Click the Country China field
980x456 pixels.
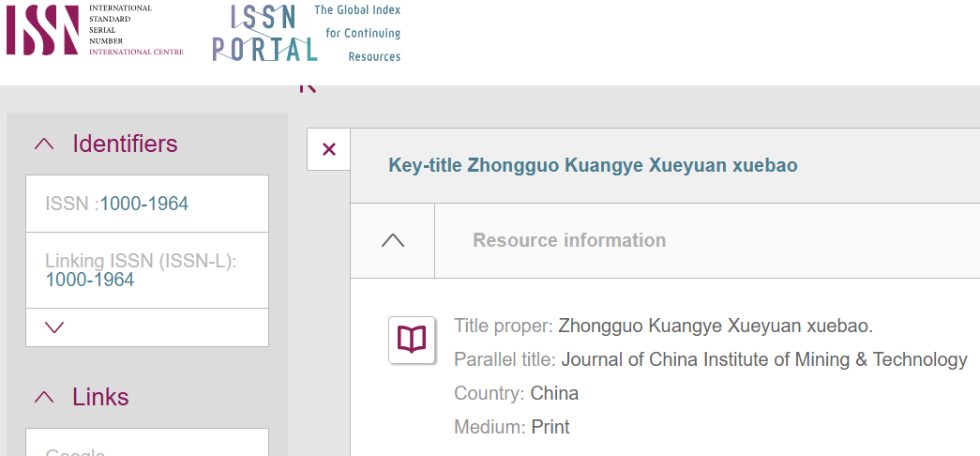click(516, 393)
